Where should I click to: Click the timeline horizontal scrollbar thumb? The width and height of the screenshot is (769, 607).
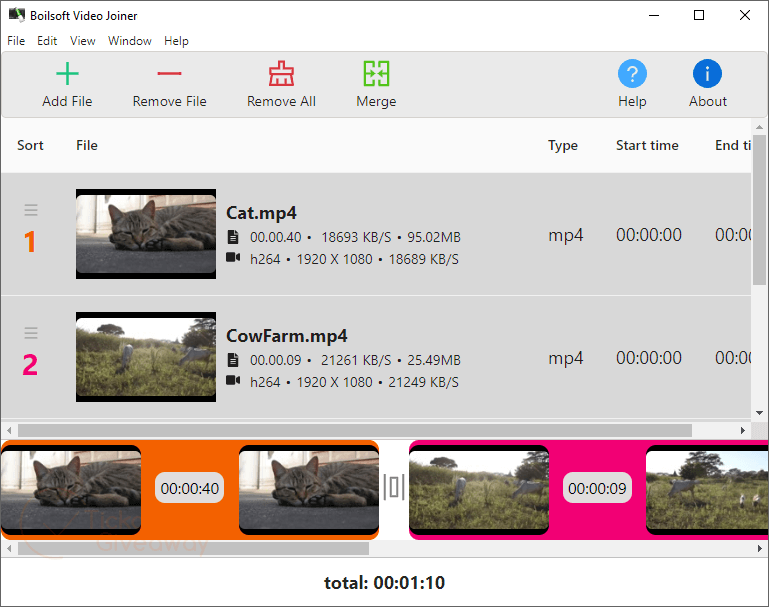click(193, 548)
